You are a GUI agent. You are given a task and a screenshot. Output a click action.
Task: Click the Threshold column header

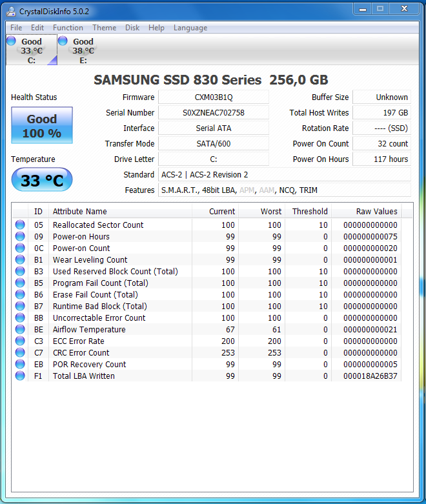click(x=308, y=211)
